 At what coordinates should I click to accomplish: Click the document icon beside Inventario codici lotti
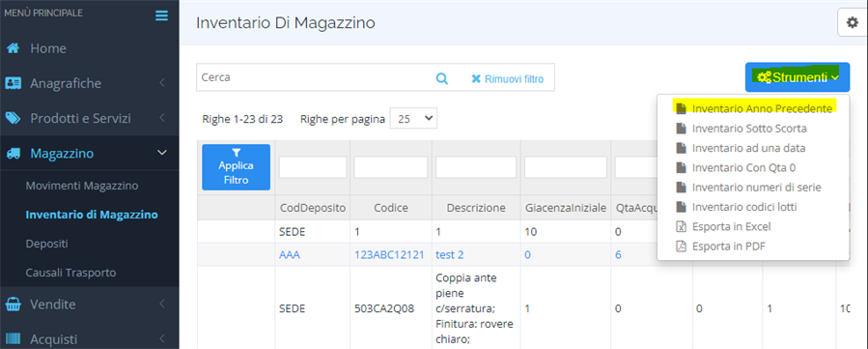(x=681, y=207)
